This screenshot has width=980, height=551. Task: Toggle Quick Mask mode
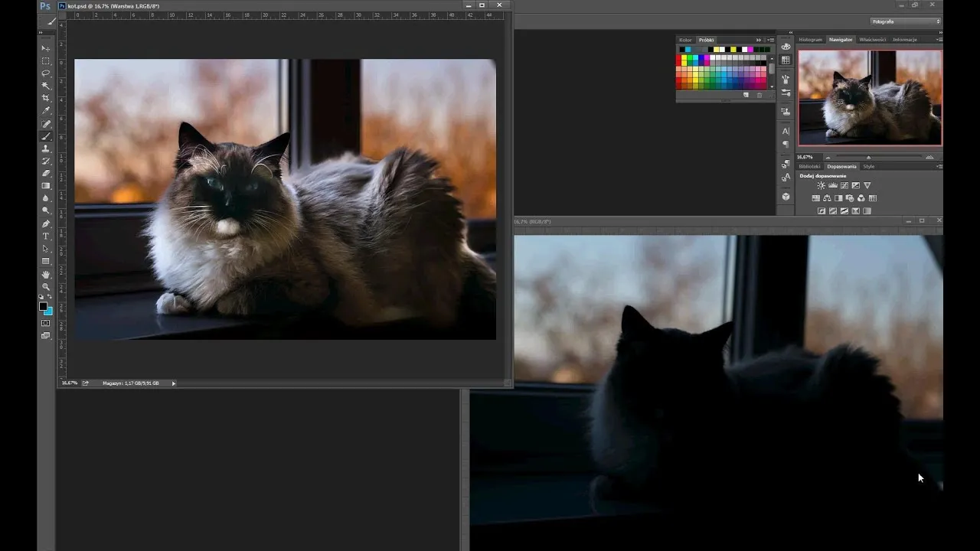coord(46,323)
